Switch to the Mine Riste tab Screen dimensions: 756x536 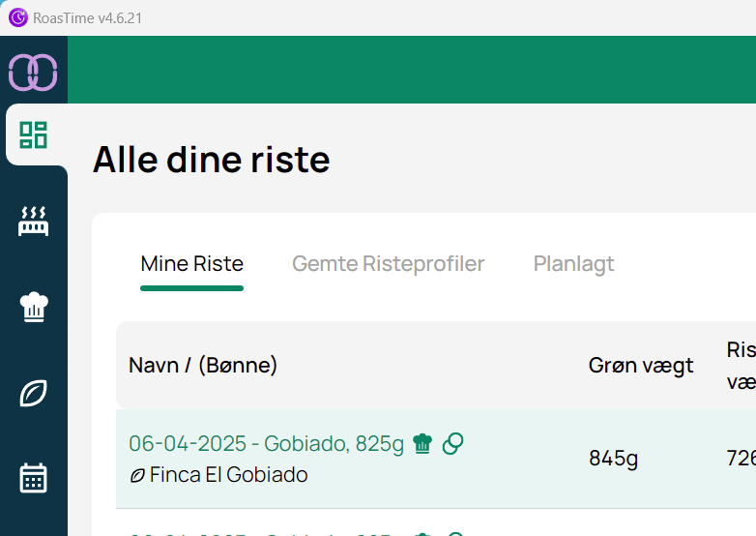click(x=191, y=264)
